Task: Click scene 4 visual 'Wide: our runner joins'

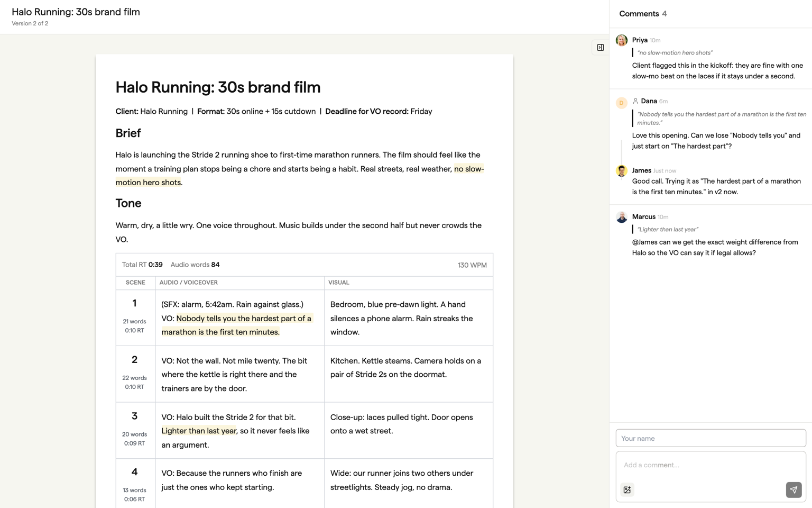Action: (402, 480)
